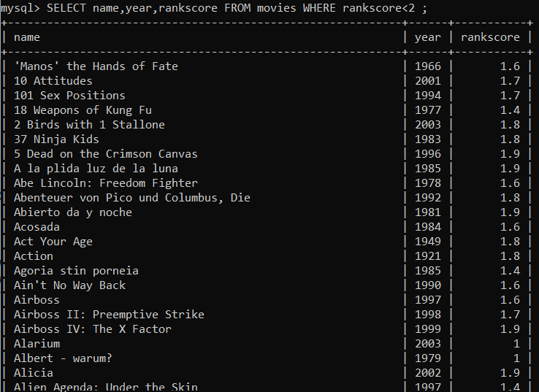539x392 pixels.
Task: Click the SQL SELECT query command line
Action: pos(213,8)
